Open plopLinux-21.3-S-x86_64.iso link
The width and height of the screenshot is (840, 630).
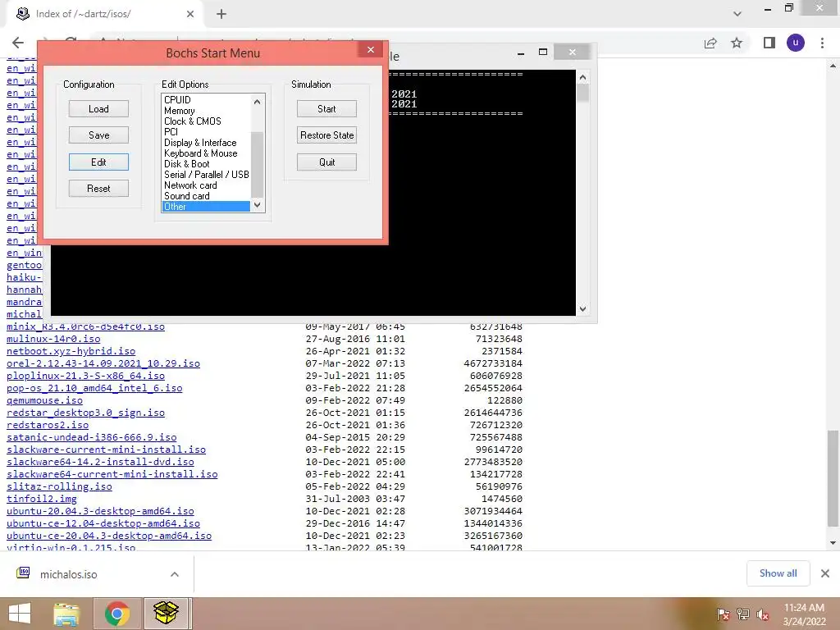click(85, 376)
